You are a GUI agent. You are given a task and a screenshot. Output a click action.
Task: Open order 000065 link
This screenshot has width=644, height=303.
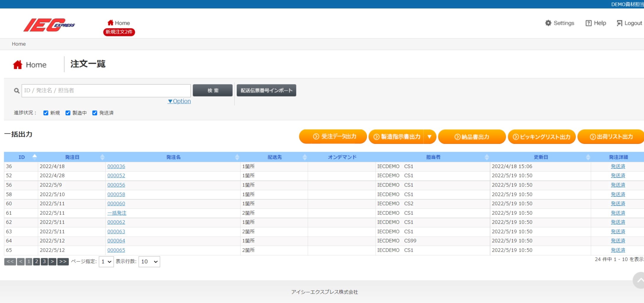coord(116,250)
